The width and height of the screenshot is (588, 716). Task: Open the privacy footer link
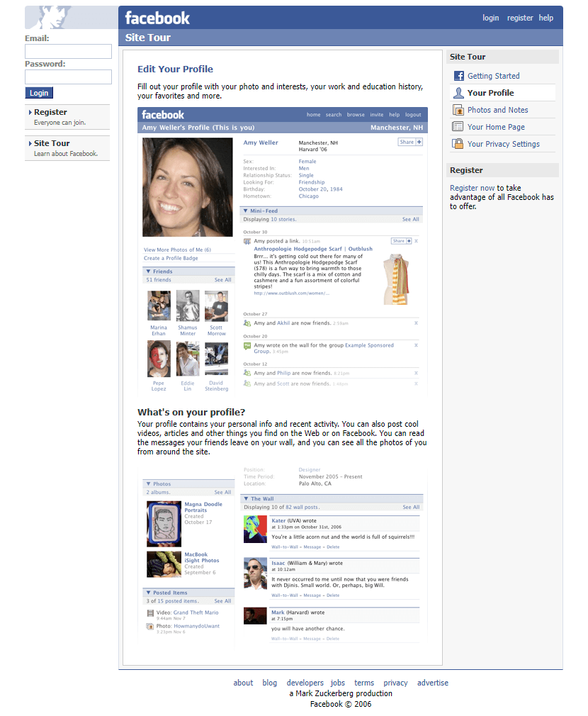point(395,683)
